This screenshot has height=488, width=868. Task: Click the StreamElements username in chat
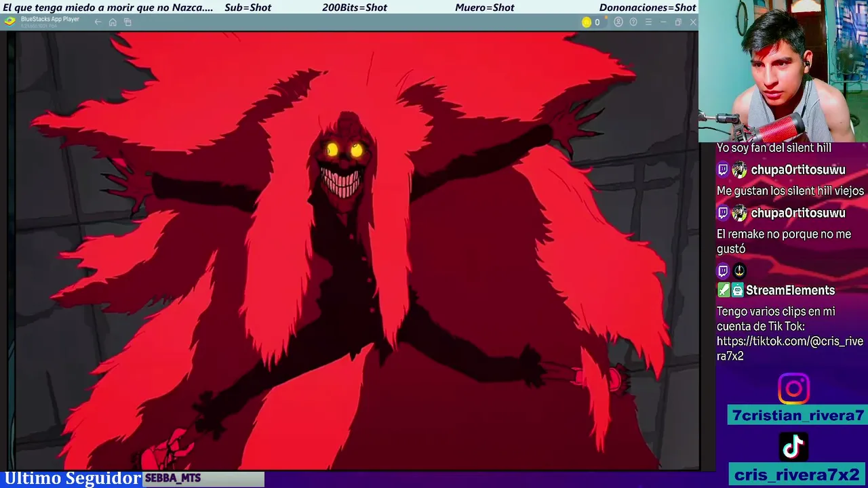[790, 290]
